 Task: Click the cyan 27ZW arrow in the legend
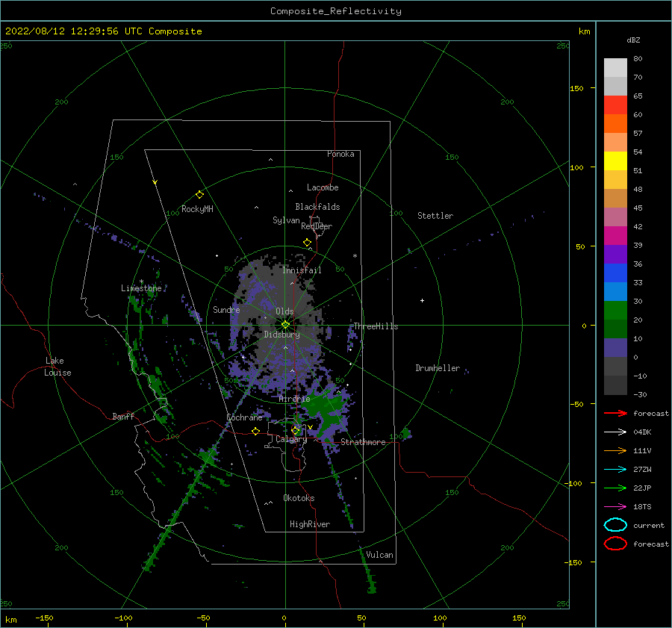(615, 470)
